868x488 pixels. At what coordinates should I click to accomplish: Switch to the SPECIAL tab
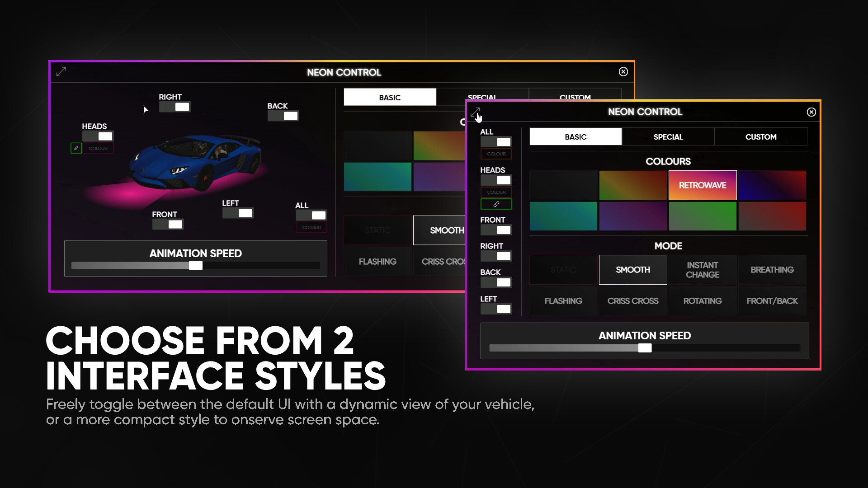pyautogui.click(x=668, y=136)
